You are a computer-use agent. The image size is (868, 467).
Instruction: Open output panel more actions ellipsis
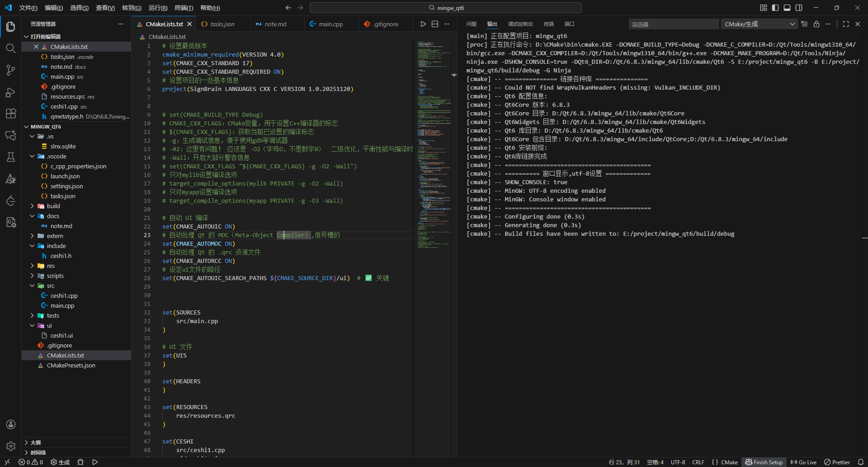click(828, 24)
